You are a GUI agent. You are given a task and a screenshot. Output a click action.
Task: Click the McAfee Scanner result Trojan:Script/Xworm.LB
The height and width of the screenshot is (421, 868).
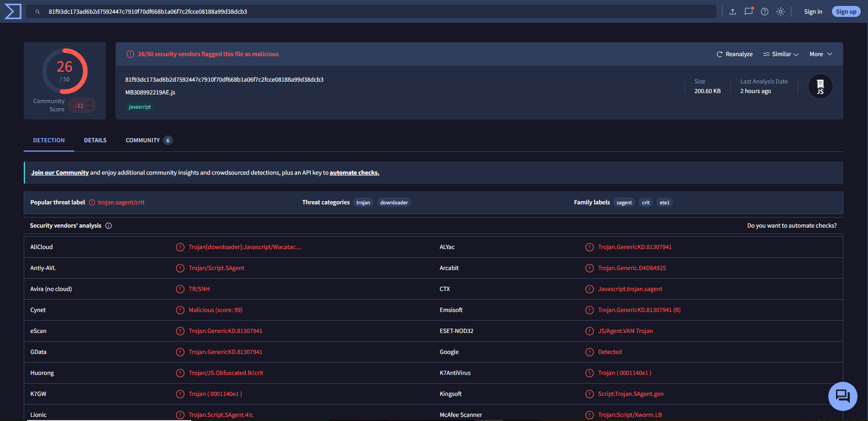630,415
